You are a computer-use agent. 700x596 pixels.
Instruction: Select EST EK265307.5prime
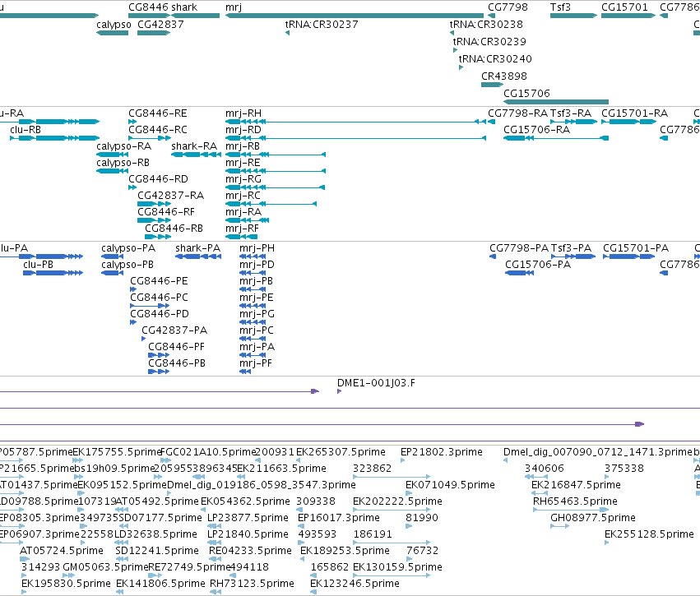pyautogui.click(x=299, y=460)
